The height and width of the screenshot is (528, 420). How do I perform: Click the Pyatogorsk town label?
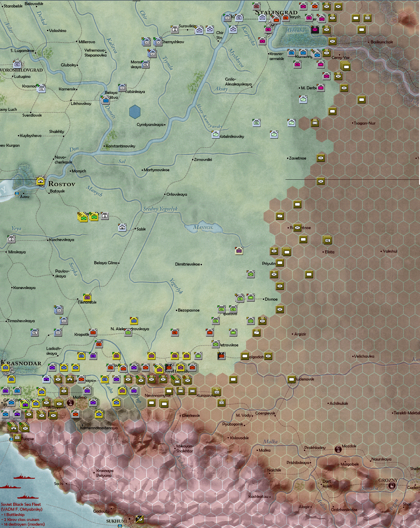point(233,424)
